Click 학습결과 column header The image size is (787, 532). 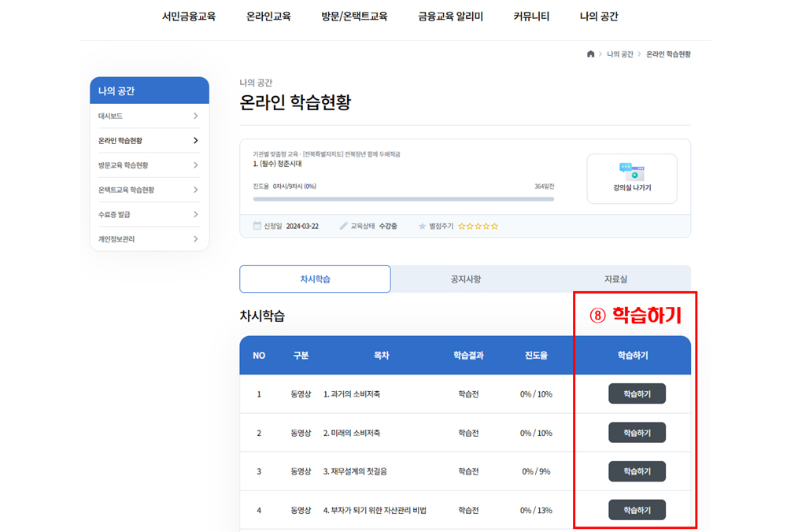pyautogui.click(x=468, y=356)
